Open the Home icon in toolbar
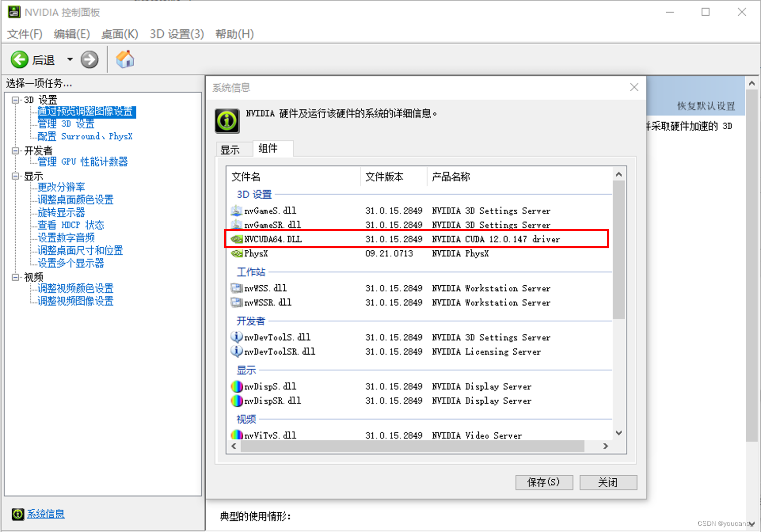 pos(125,59)
